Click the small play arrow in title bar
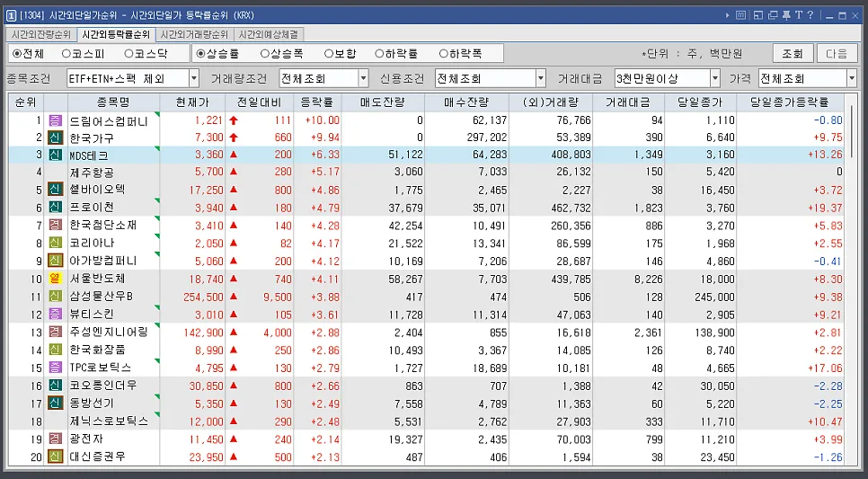Viewport: 868px width, 479px height. (x=728, y=15)
